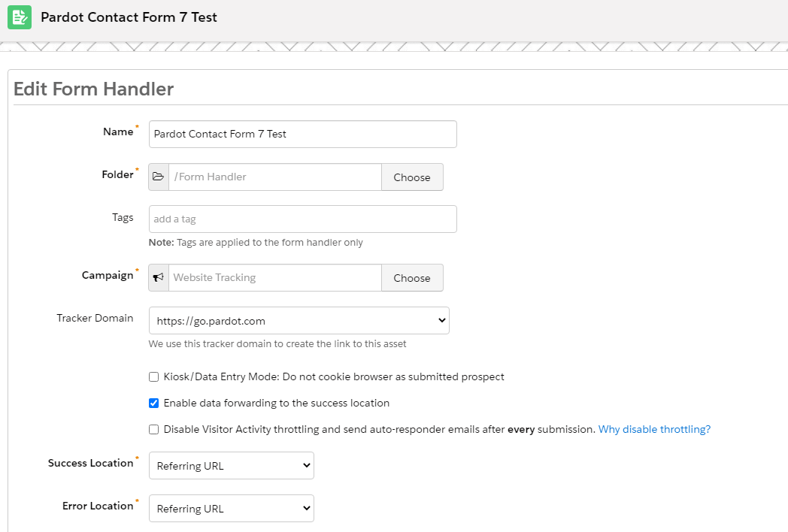Click the 'Enable data forwarding' label text

[277, 403]
